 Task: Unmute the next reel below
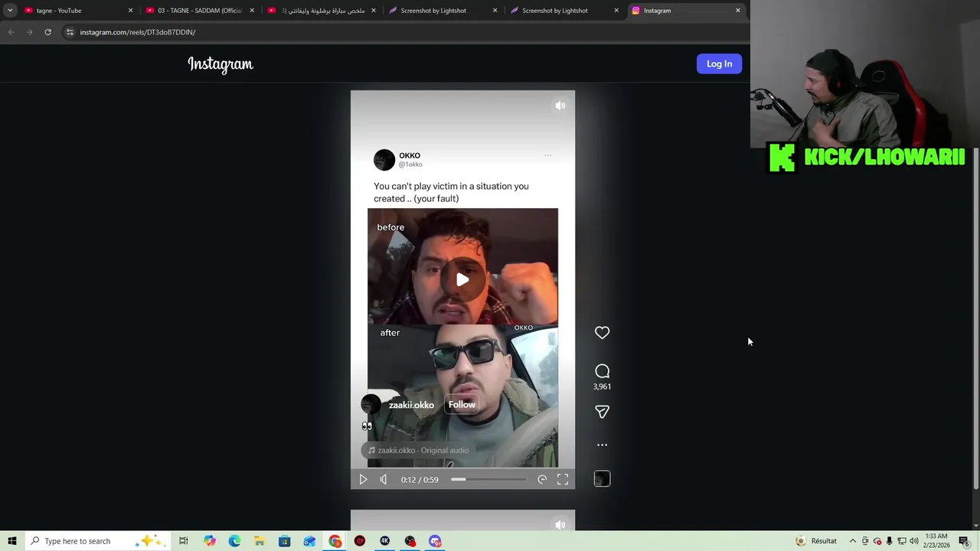(560, 525)
